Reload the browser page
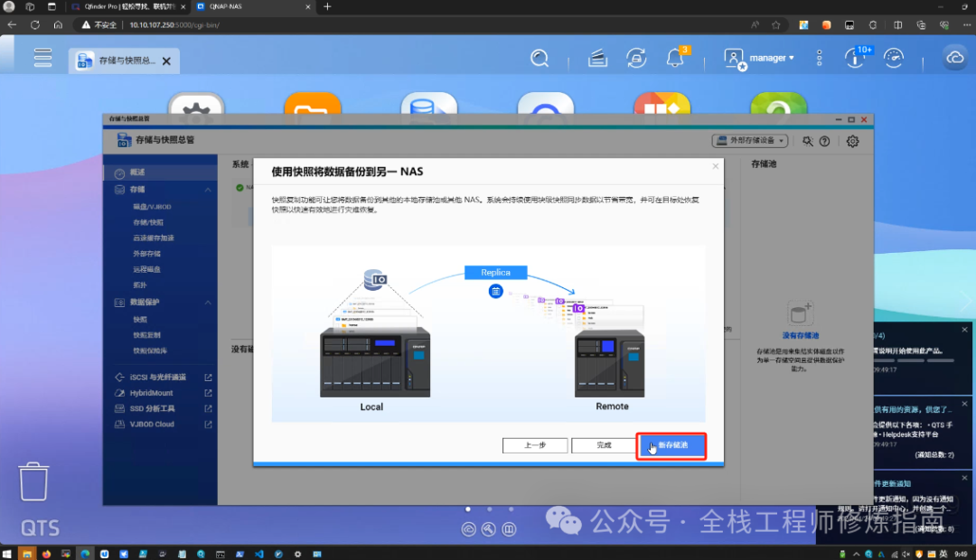 (35, 25)
